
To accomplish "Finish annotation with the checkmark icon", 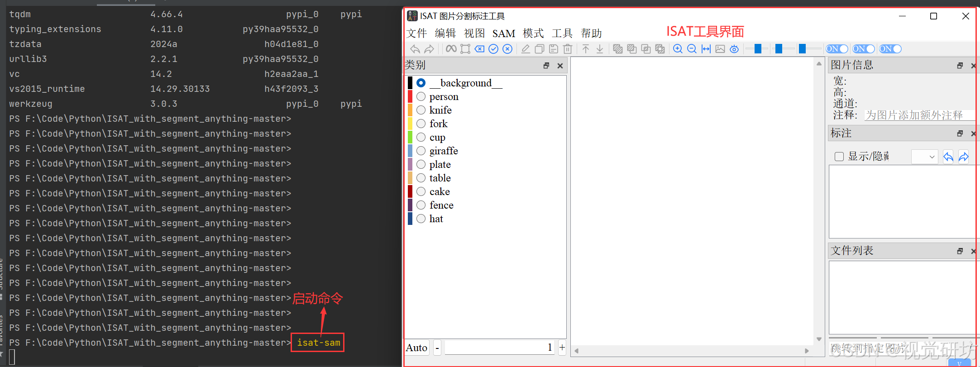I will (493, 49).
